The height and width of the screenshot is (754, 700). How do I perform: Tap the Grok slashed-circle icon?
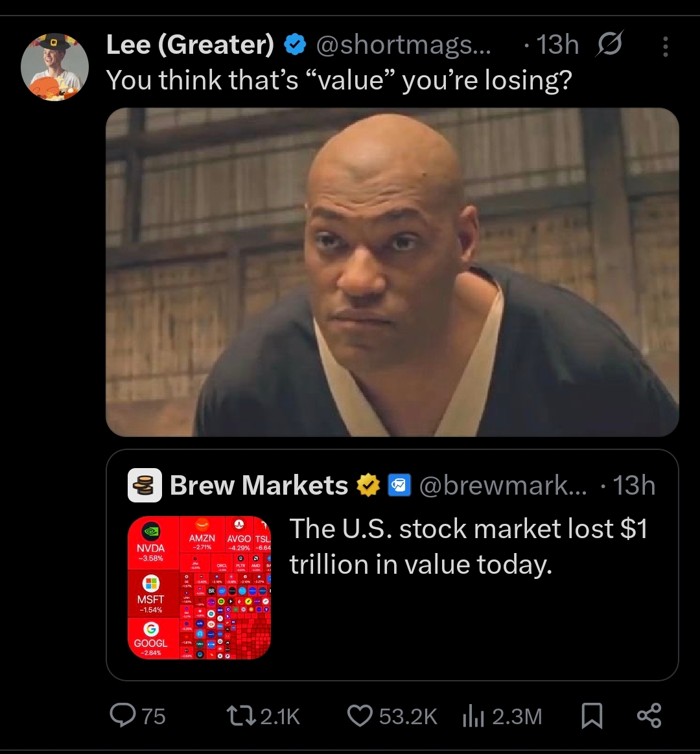609,45
